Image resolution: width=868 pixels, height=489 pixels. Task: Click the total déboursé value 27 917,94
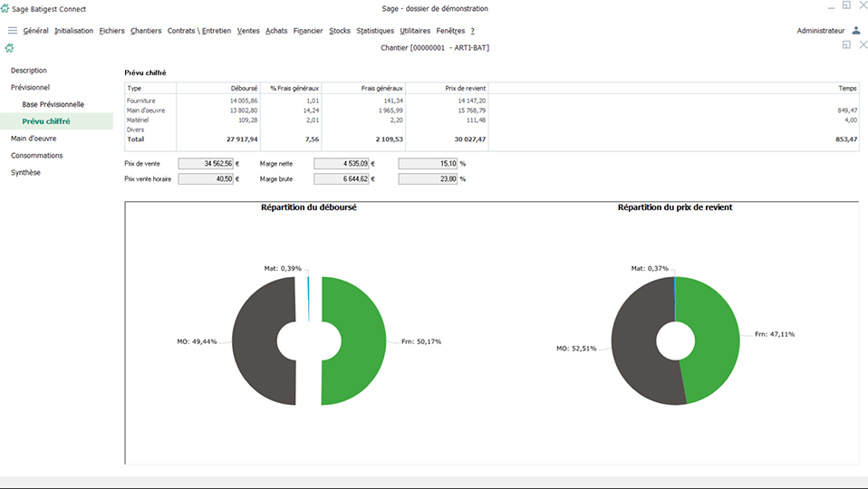tap(242, 139)
